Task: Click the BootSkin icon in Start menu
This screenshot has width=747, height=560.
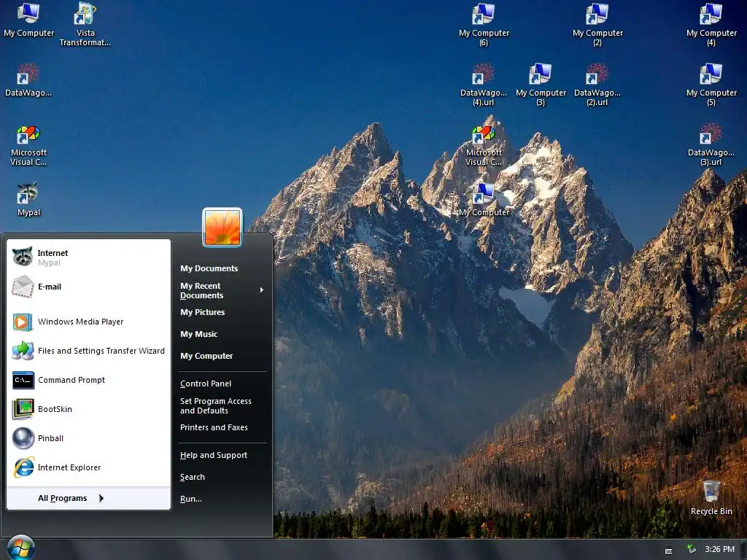Action: tap(23, 409)
